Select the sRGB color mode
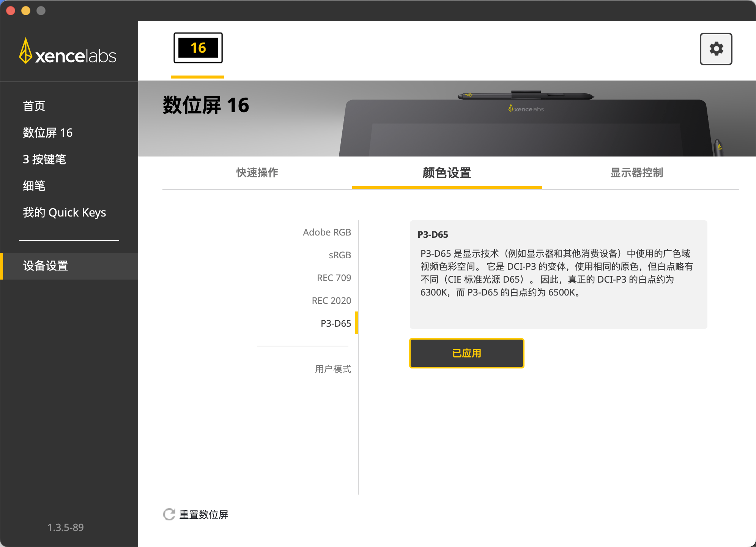The width and height of the screenshot is (756, 547). click(x=339, y=255)
